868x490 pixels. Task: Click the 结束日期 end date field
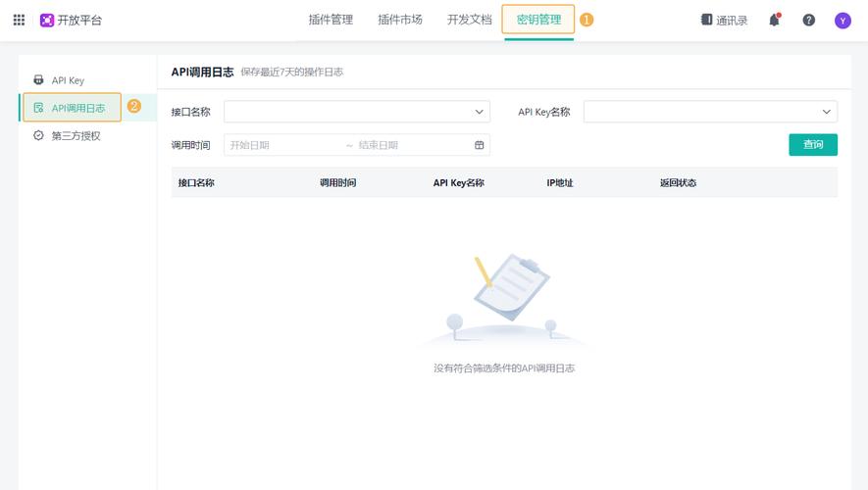(x=378, y=145)
